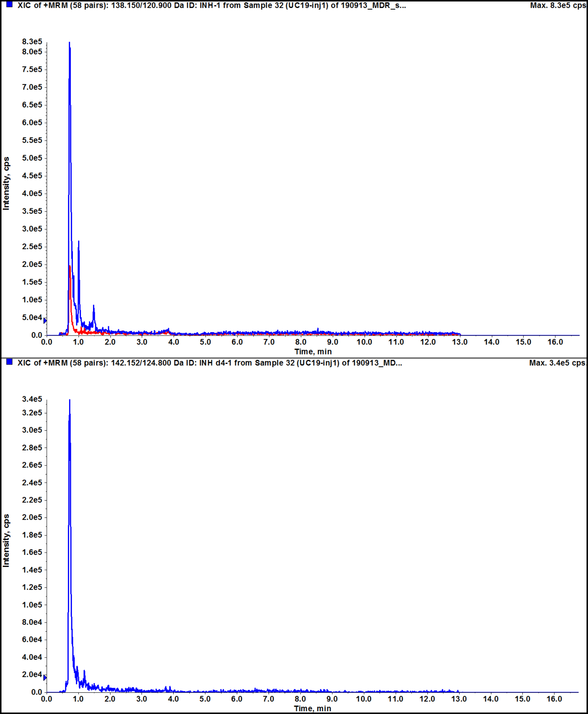This screenshot has height=714, width=588.
Task: Click the bottom pane's 'Time, min' axis label
Action: click(312, 709)
